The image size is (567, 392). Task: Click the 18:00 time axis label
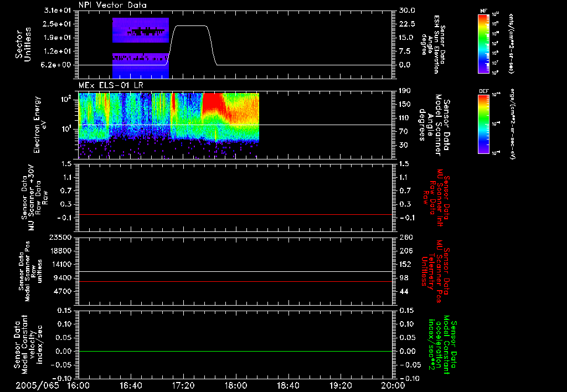point(236,385)
